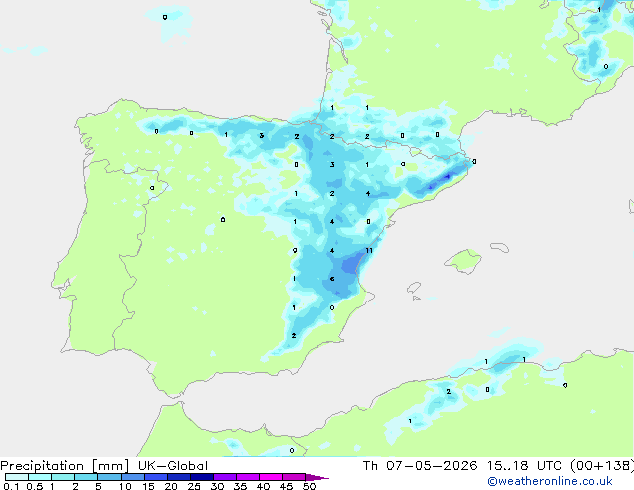This screenshot has height=490, width=634.
Task: Click the legend label "0.1"
Action: 11,486
